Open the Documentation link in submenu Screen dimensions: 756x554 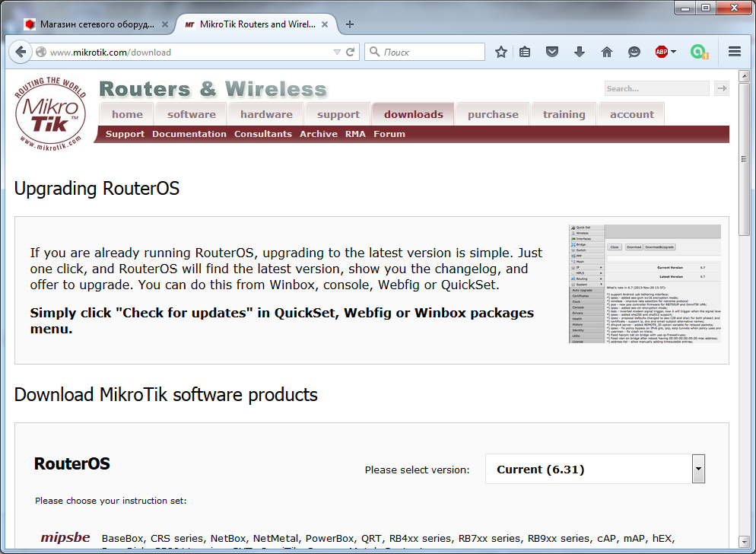pyautogui.click(x=189, y=134)
